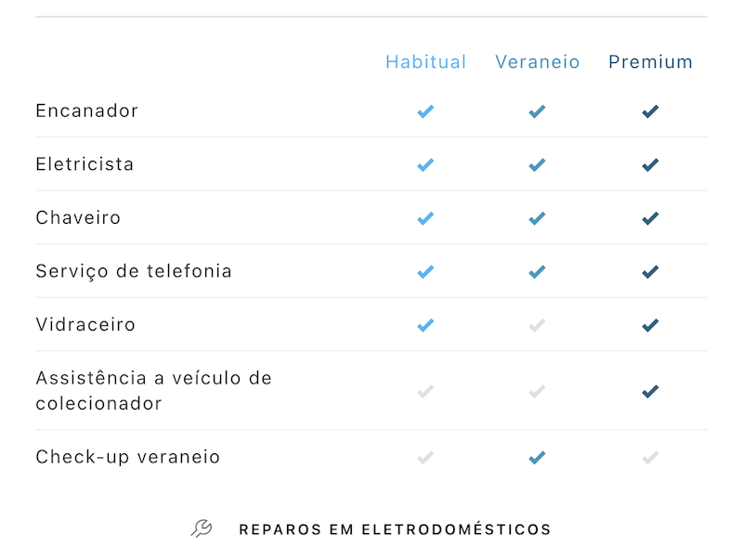The width and height of the screenshot is (743, 560).
Task: Click greyed Check-up veraneio checkmark under Premium
Action: tap(650, 458)
